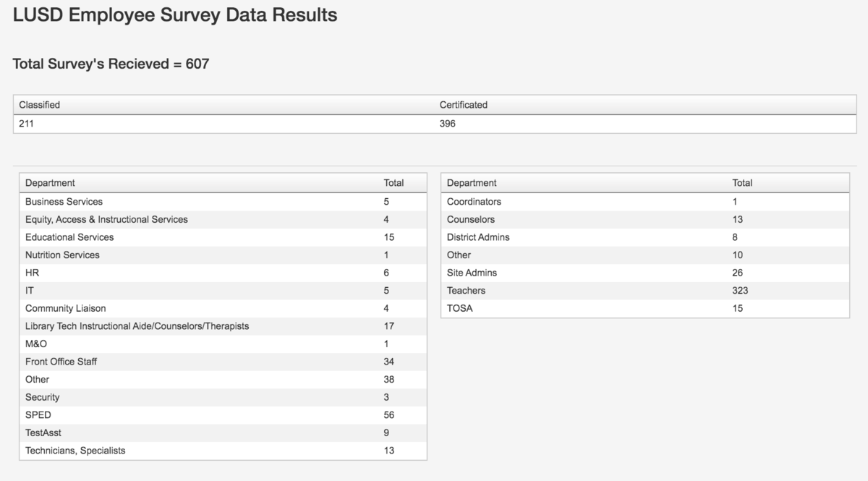Select the Certificated count value 396

pos(448,124)
